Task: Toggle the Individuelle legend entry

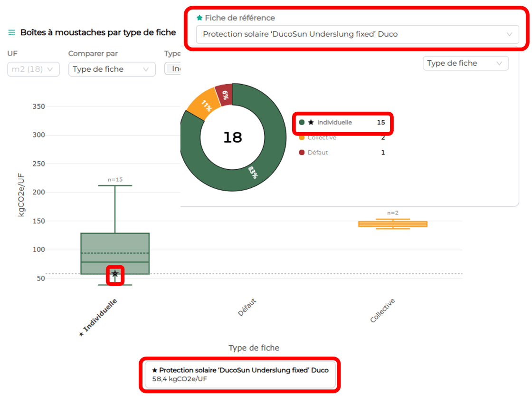Action: (x=342, y=122)
